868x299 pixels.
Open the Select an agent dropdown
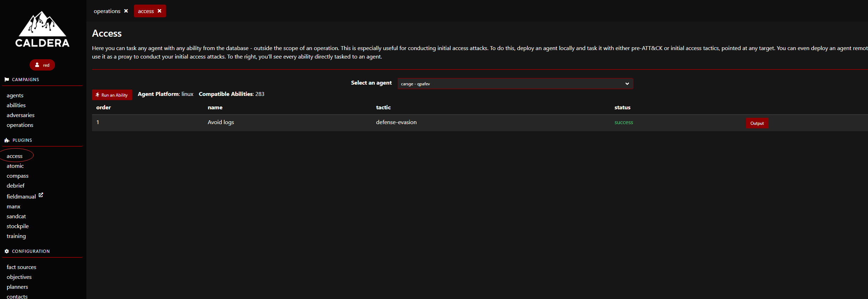point(515,84)
